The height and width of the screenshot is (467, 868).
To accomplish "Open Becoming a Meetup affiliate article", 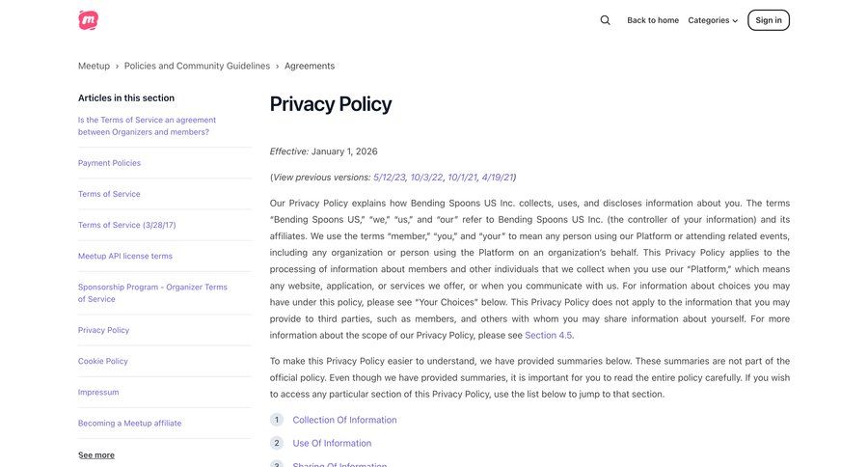I will (x=129, y=424).
